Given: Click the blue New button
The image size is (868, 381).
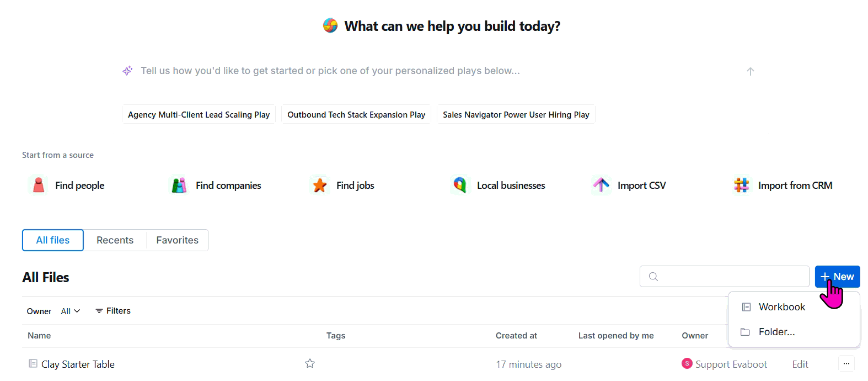Looking at the screenshot, I should (x=837, y=277).
